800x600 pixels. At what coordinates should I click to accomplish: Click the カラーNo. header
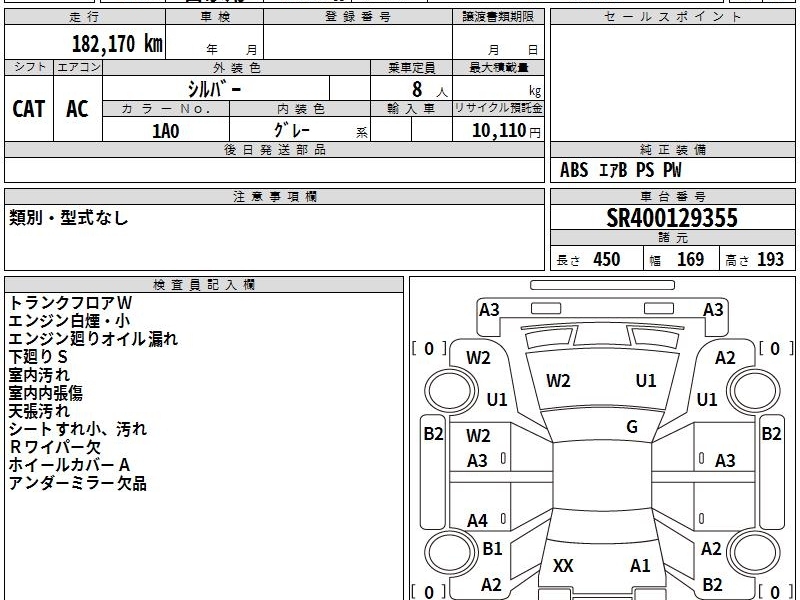point(166,109)
